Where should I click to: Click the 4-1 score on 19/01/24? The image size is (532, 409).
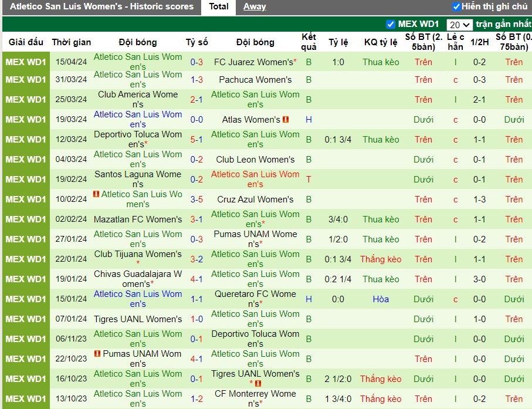196,279
